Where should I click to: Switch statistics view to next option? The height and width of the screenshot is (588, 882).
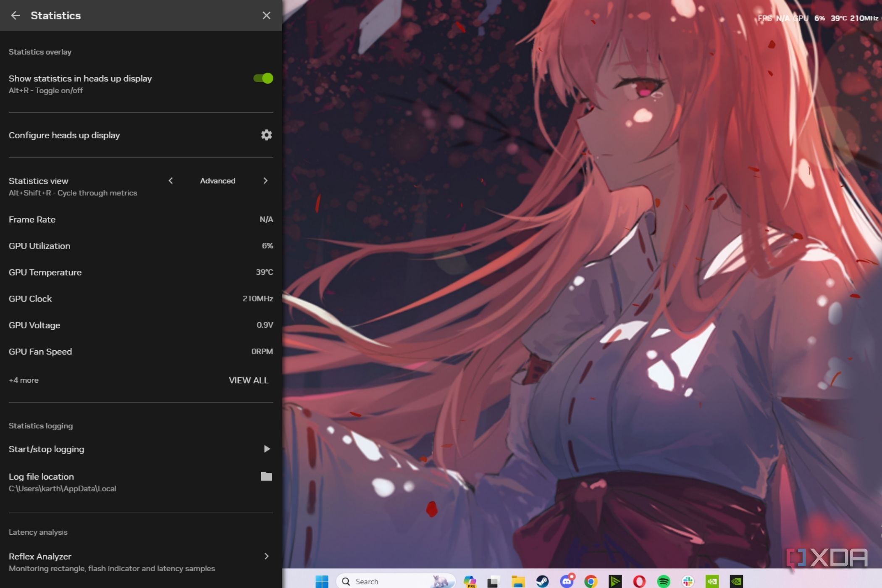point(265,181)
